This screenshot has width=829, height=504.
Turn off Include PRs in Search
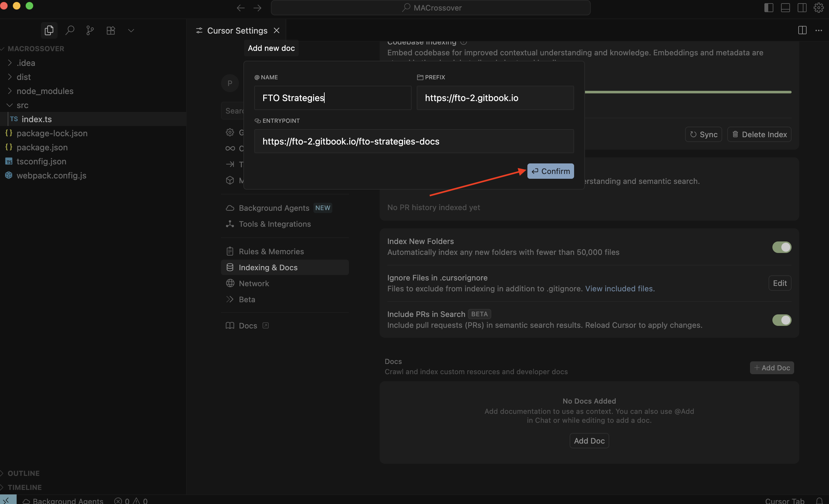coord(782,319)
